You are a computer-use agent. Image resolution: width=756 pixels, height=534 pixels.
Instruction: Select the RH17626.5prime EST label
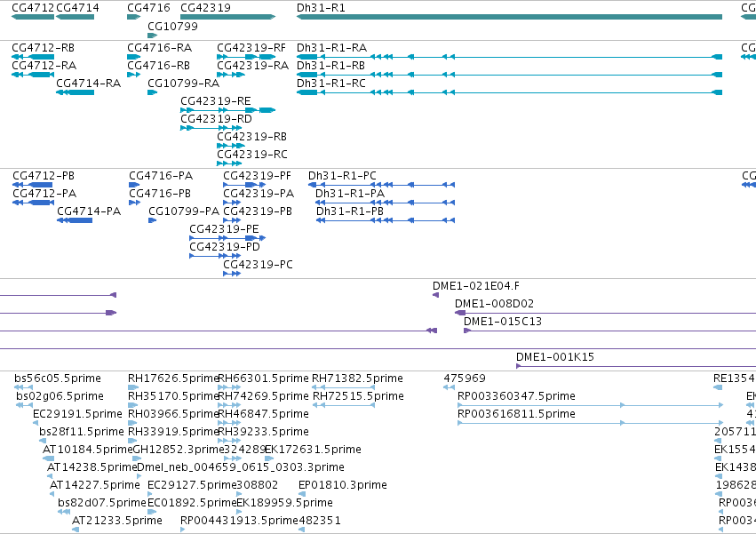(x=173, y=379)
